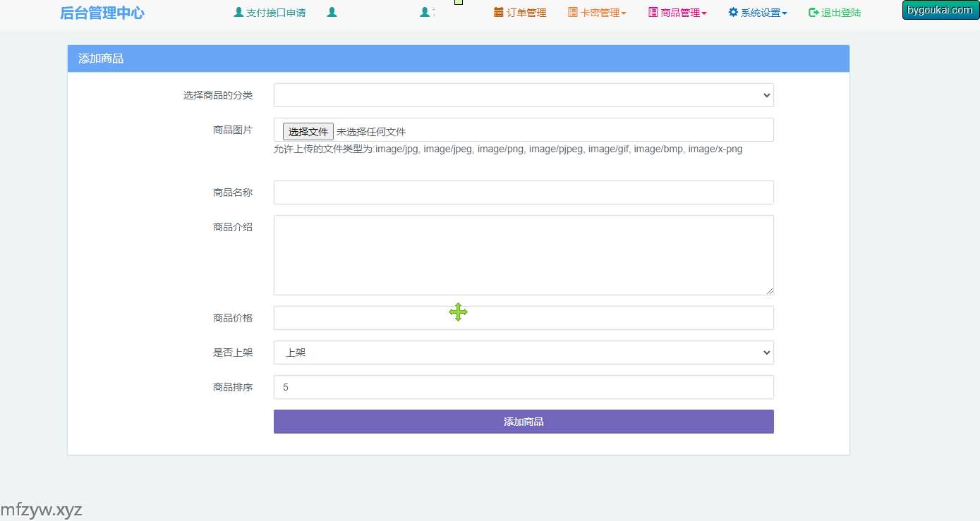Focus the 商品名称 text field
The image size is (980, 521).
[523, 192]
